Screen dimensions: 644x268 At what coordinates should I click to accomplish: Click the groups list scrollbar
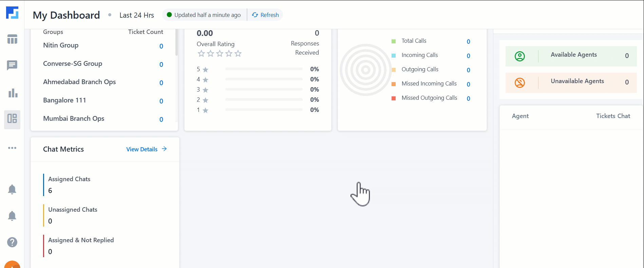pyautogui.click(x=176, y=42)
